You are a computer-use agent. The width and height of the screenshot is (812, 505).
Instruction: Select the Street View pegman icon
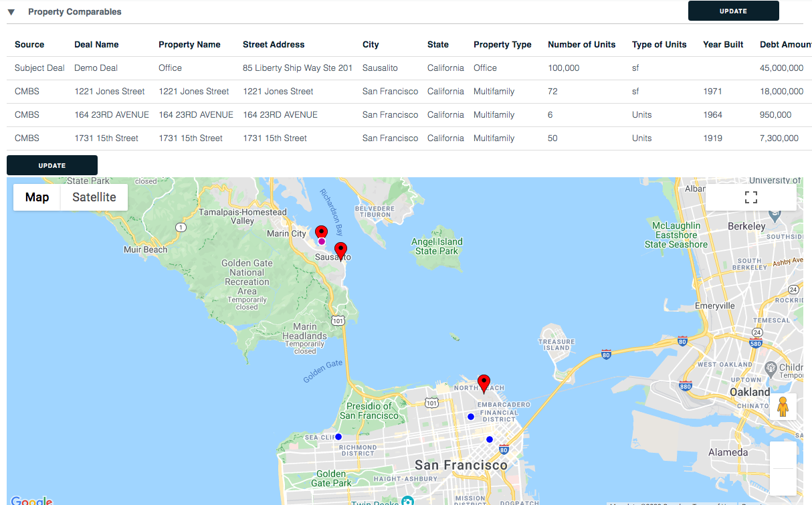[x=783, y=407]
